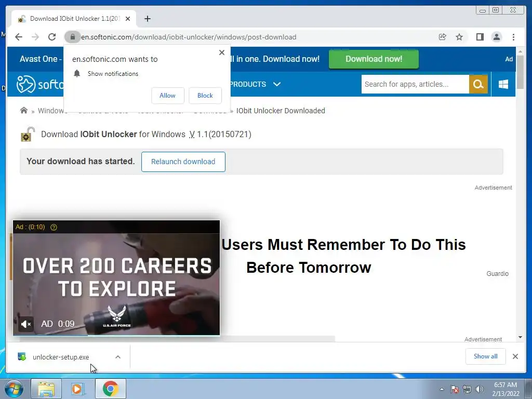
Task: Click Relaunch download button
Action: 183,162
